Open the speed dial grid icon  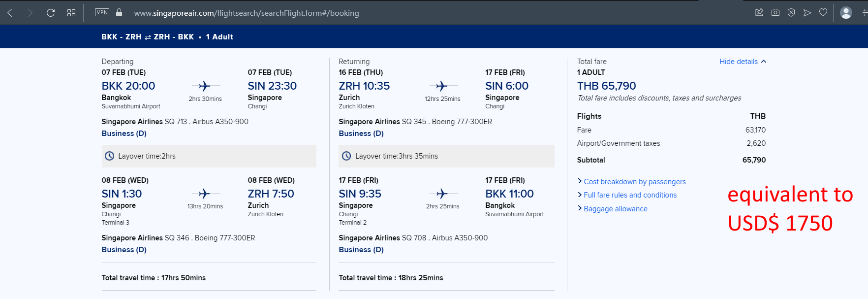(71, 13)
